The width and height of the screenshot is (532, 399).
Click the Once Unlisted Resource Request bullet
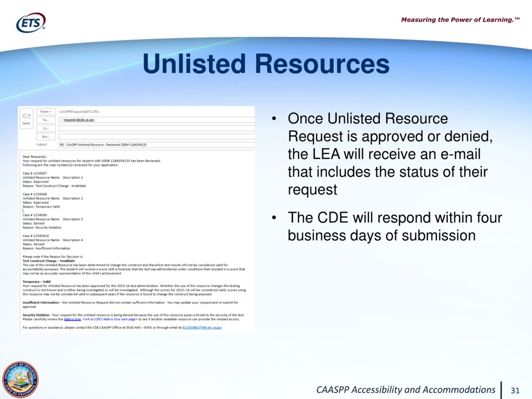390,154
